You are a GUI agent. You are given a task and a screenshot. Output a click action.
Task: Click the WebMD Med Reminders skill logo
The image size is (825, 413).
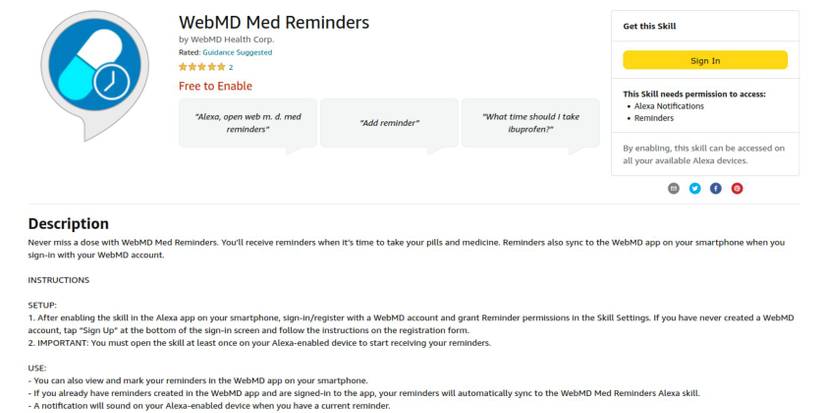point(93,76)
